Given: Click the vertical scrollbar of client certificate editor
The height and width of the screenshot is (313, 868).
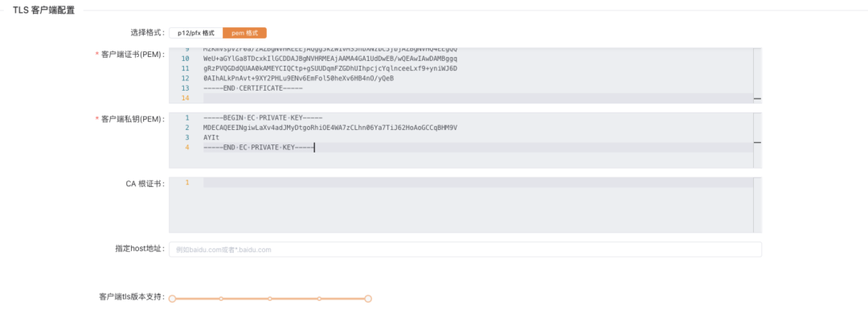Looking at the screenshot, I should [x=757, y=75].
